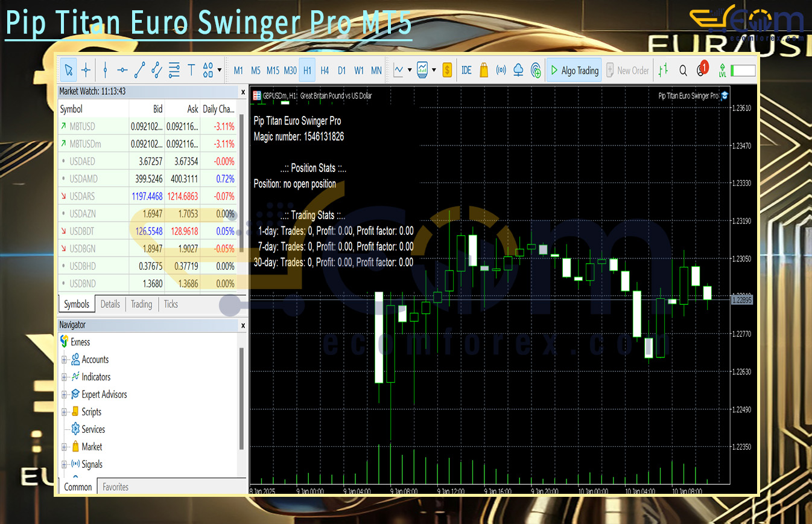812x524 pixels.
Task: Select the USDBDT symbol row
Action: [147, 232]
